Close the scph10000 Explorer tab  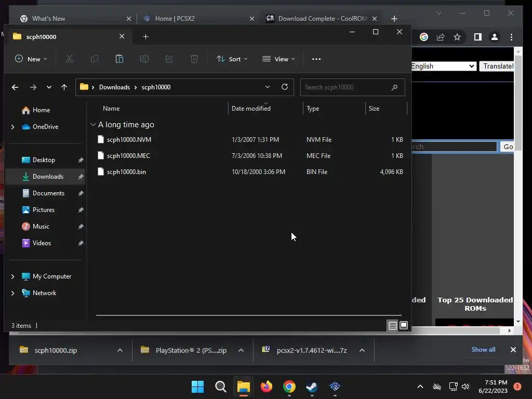point(122,36)
